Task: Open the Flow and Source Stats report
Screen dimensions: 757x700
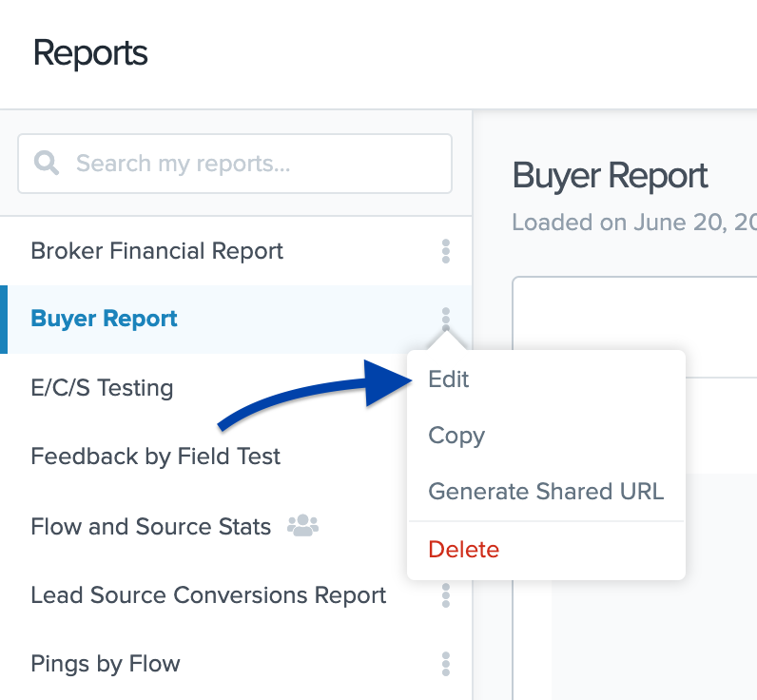Action: point(150,526)
